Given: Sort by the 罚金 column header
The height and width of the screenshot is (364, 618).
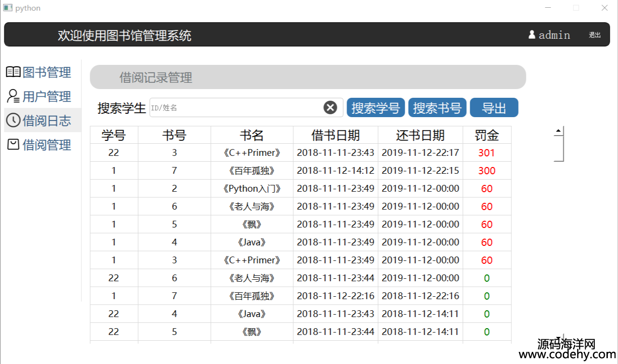Looking at the screenshot, I should coord(487,135).
